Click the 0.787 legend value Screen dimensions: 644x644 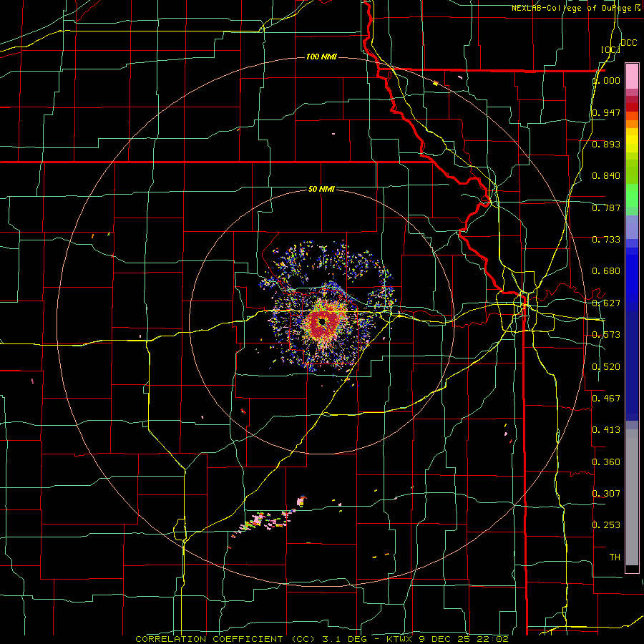tap(606, 208)
